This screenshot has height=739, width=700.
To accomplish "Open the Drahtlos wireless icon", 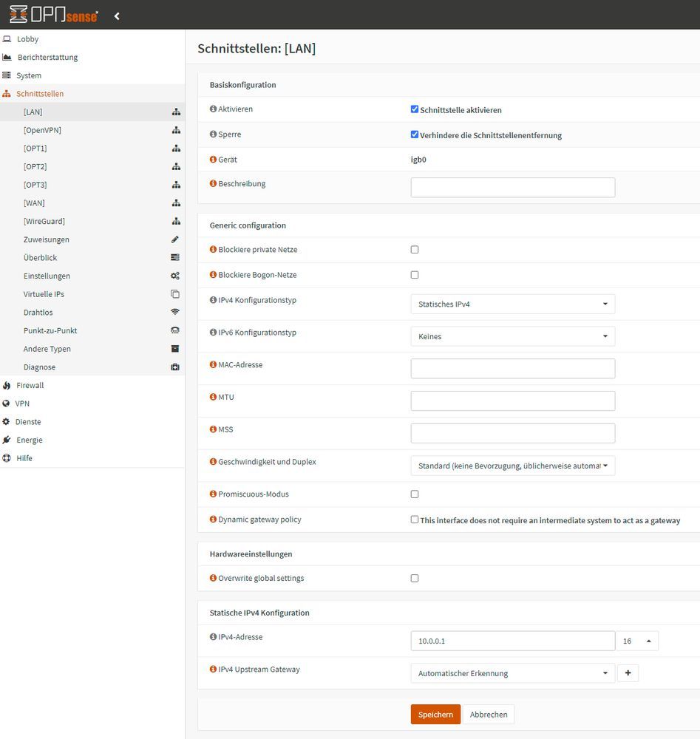I will point(175,312).
